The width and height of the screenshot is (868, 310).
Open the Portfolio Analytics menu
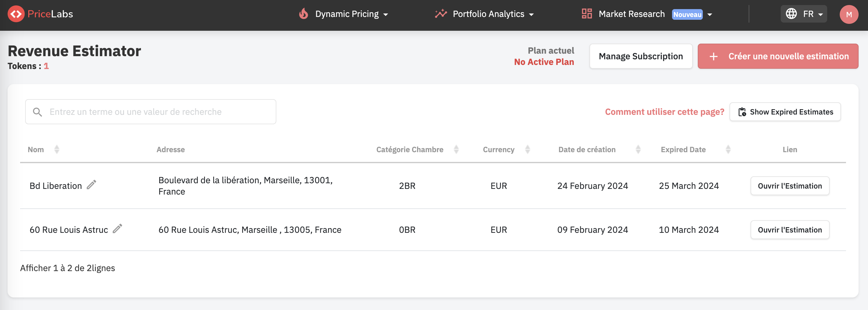484,14
